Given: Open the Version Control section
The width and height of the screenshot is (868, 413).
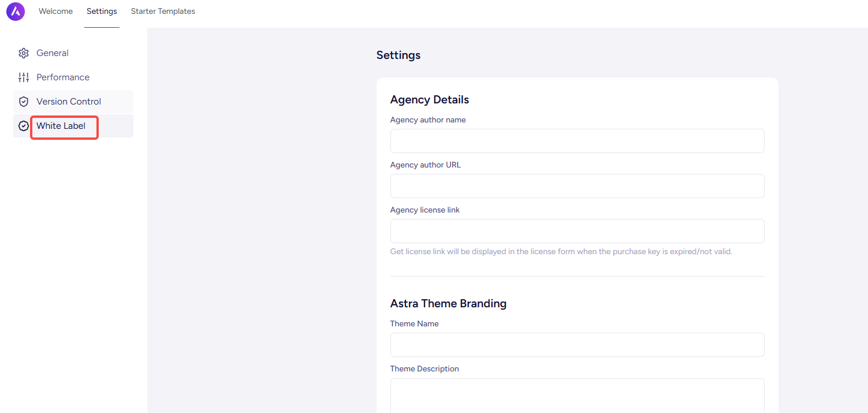Looking at the screenshot, I should point(69,102).
